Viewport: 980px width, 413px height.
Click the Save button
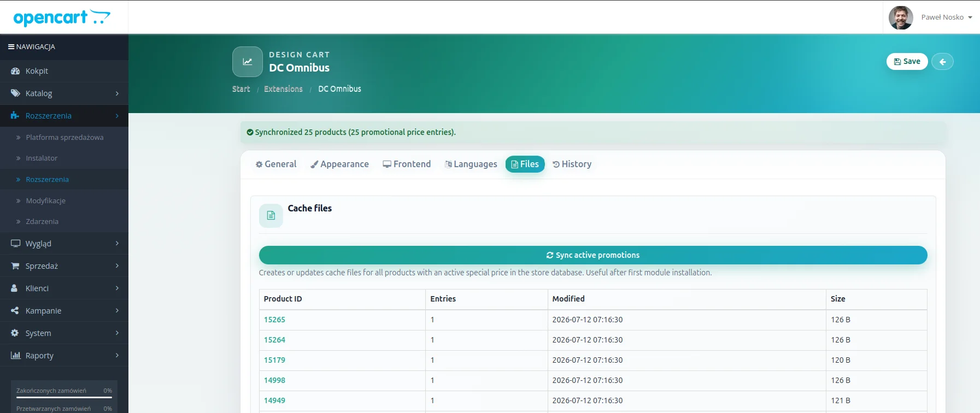coord(907,62)
